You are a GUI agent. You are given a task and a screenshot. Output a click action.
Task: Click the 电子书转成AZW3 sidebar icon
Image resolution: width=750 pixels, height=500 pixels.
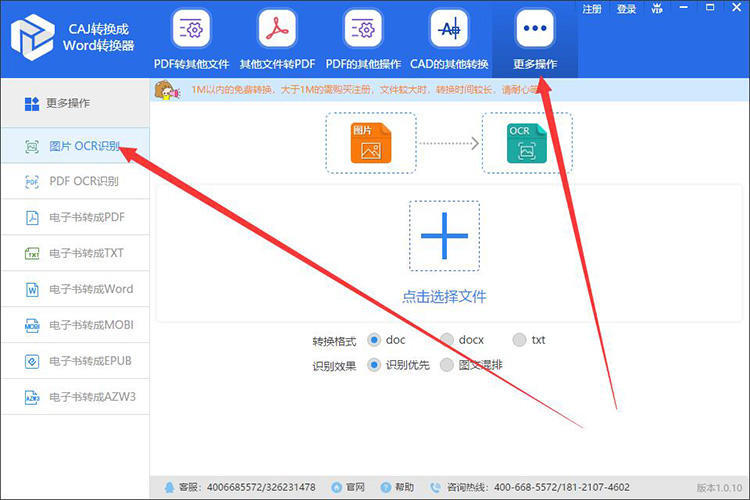coord(32,397)
